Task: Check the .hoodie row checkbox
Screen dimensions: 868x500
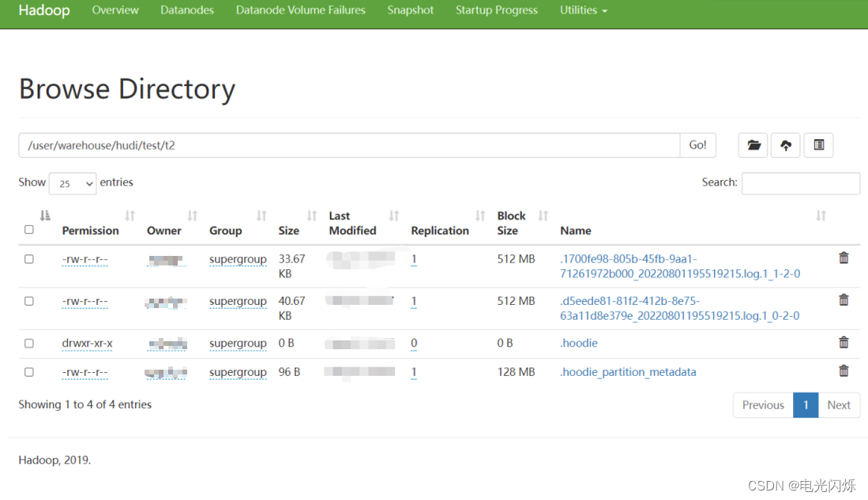Action: pos(29,343)
